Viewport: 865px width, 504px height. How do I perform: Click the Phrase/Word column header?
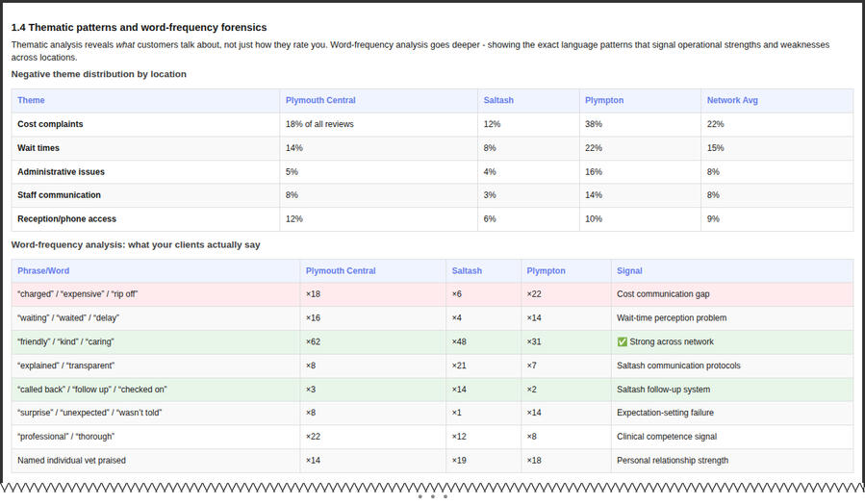(x=43, y=271)
